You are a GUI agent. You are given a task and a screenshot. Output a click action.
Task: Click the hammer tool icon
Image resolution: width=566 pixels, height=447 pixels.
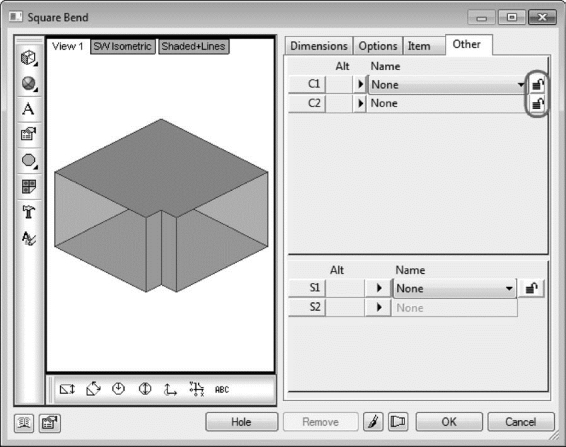coord(29,212)
